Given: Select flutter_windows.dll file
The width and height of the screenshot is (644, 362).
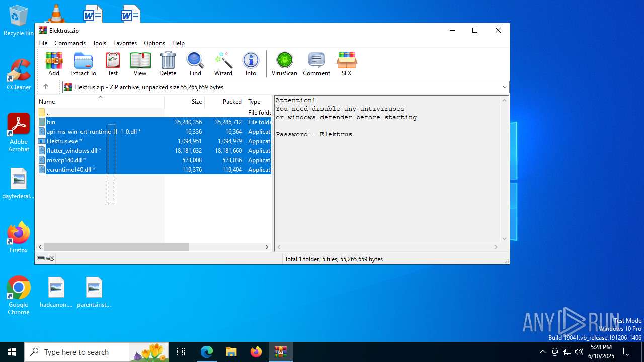Looking at the screenshot, I should 154,150.
